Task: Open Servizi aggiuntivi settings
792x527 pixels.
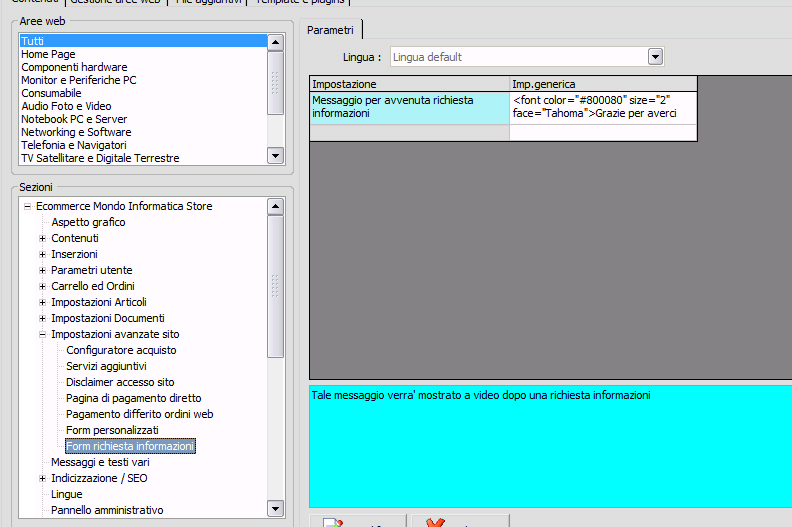Action: [x=106, y=366]
